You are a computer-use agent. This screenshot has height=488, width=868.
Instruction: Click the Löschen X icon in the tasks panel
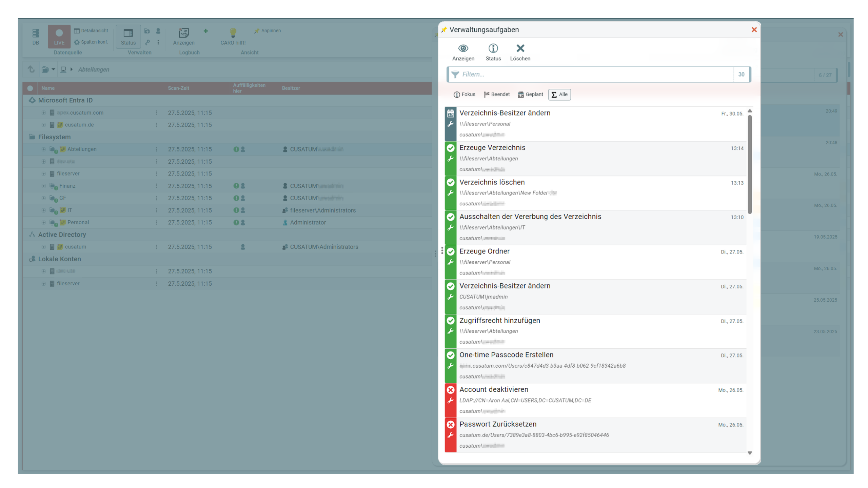[520, 52]
